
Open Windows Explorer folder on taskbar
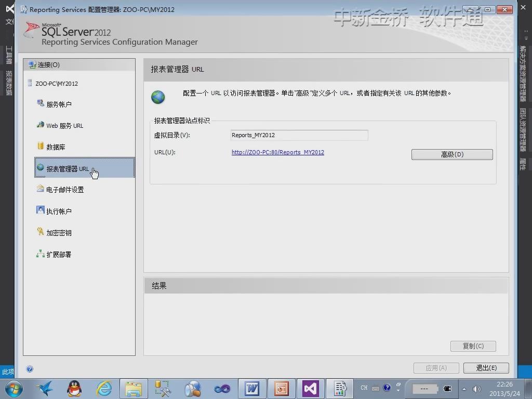tap(134, 389)
